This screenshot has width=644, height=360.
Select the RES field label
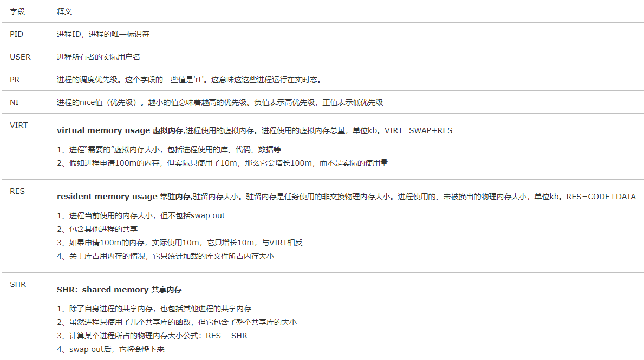coord(17,191)
